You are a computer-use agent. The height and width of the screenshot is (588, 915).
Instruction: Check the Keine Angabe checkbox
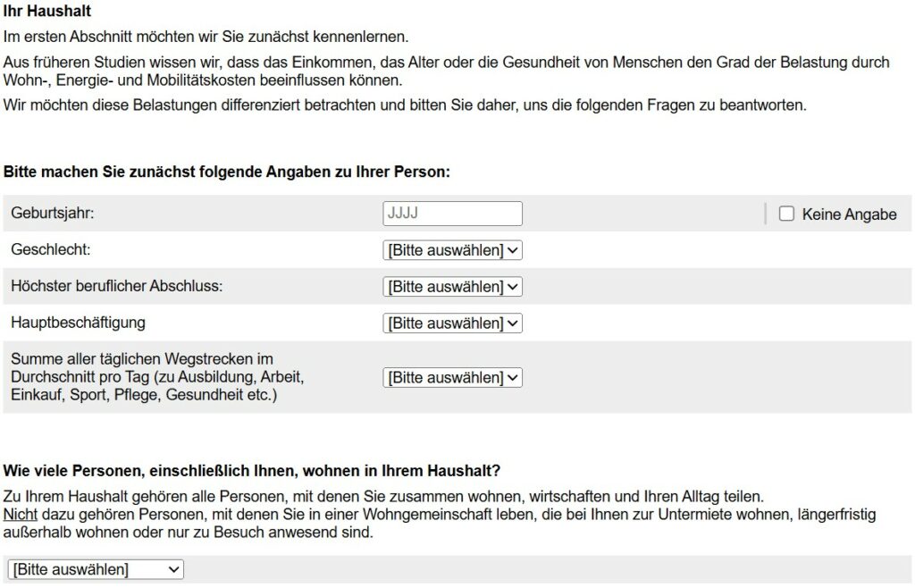point(786,214)
